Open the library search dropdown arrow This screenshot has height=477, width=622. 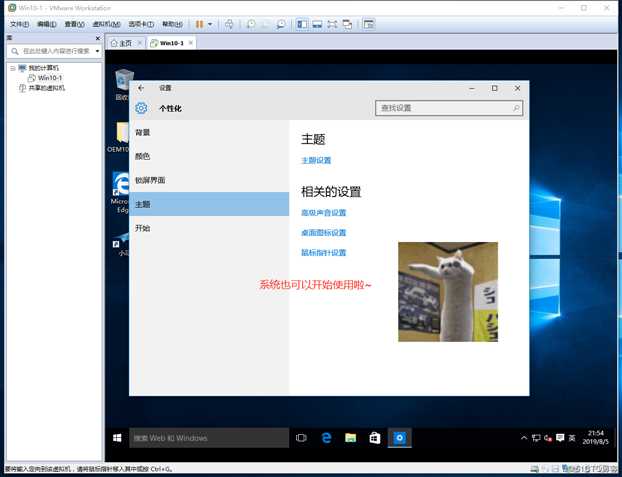pos(98,51)
